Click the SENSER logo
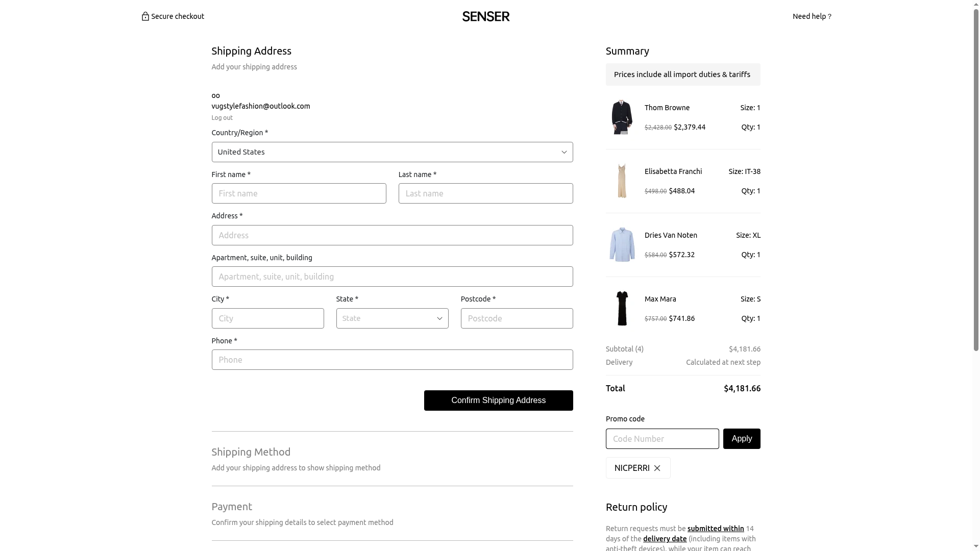The height and width of the screenshot is (551, 980). click(x=486, y=16)
